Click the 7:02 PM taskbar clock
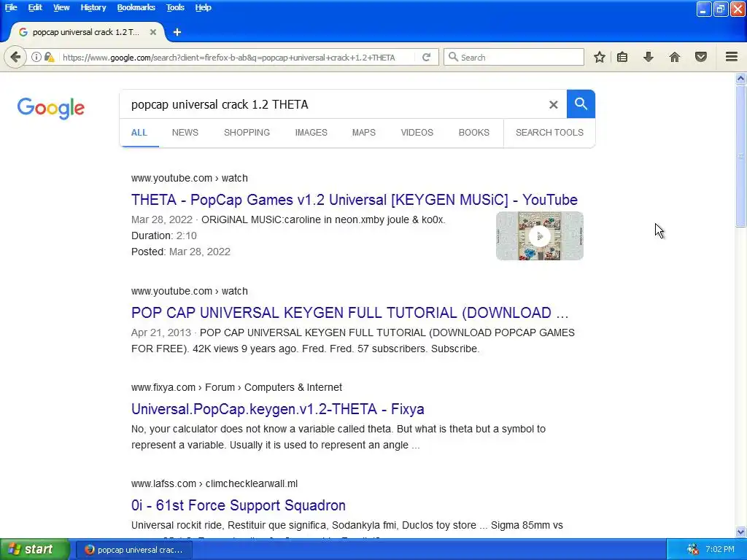Viewport: 747px width, 560px height. (719, 549)
